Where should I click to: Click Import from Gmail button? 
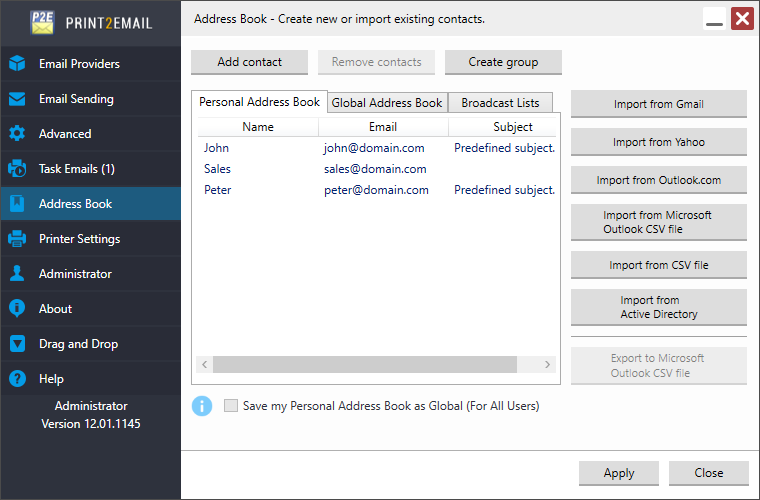point(659,104)
